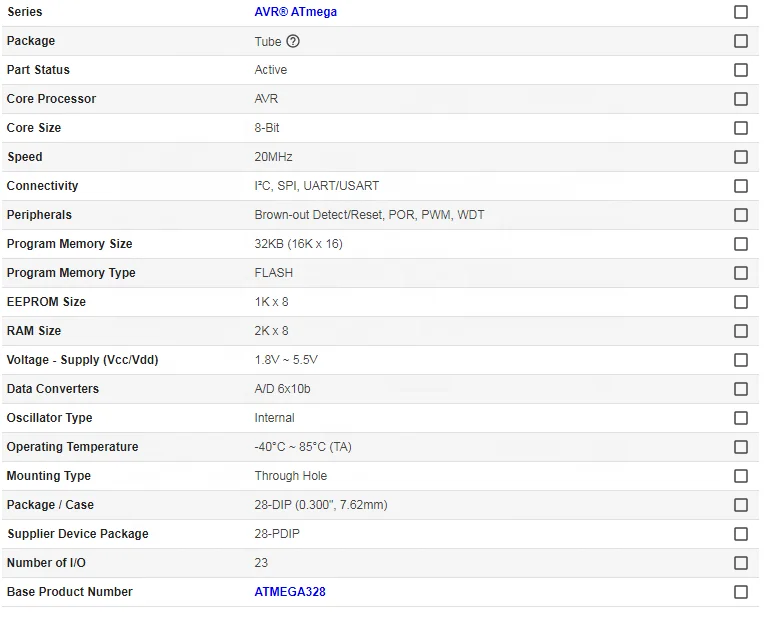Click the '8-Bit' core size value
This screenshot has width=765, height=619.
coord(266,128)
